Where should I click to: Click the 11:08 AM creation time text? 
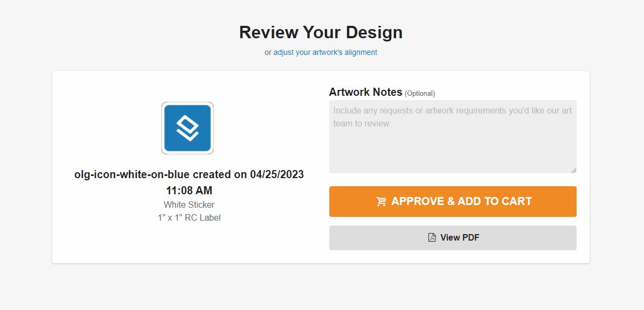[x=189, y=191]
